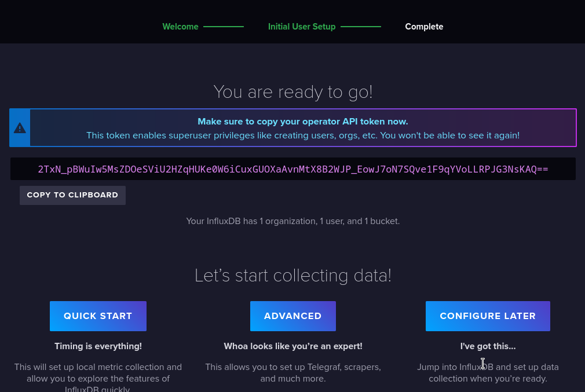Select Configure Later to skip setup
The width and height of the screenshot is (585, 392).
point(488,316)
